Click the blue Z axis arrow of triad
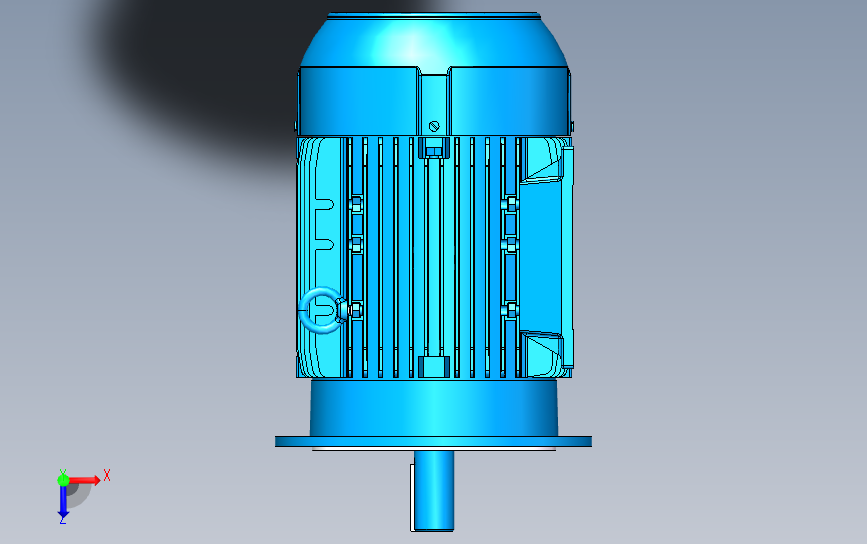The width and height of the screenshot is (867, 544). click(x=63, y=503)
